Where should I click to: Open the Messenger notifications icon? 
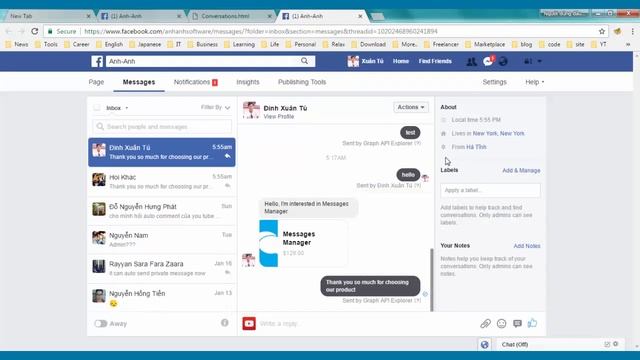[x=488, y=61]
